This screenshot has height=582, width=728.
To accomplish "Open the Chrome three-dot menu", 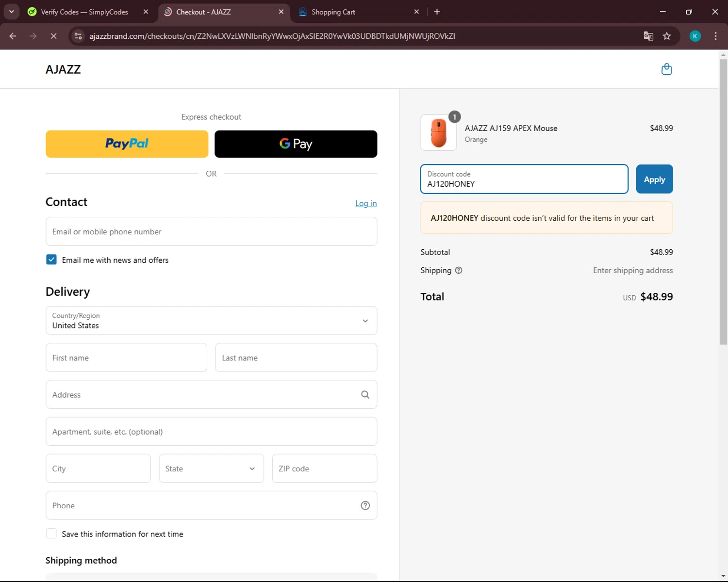I will point(715,36).
